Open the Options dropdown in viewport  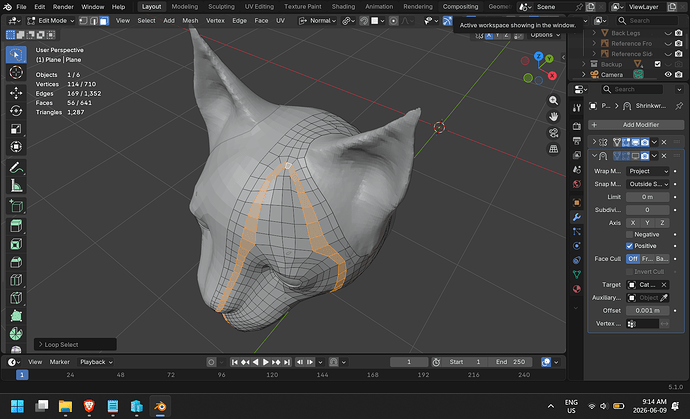pos(545,35)
